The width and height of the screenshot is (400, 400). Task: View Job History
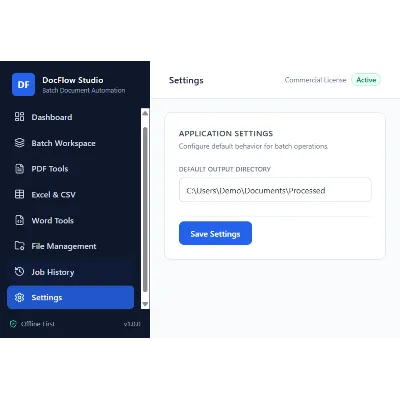(x=70, y=272)
